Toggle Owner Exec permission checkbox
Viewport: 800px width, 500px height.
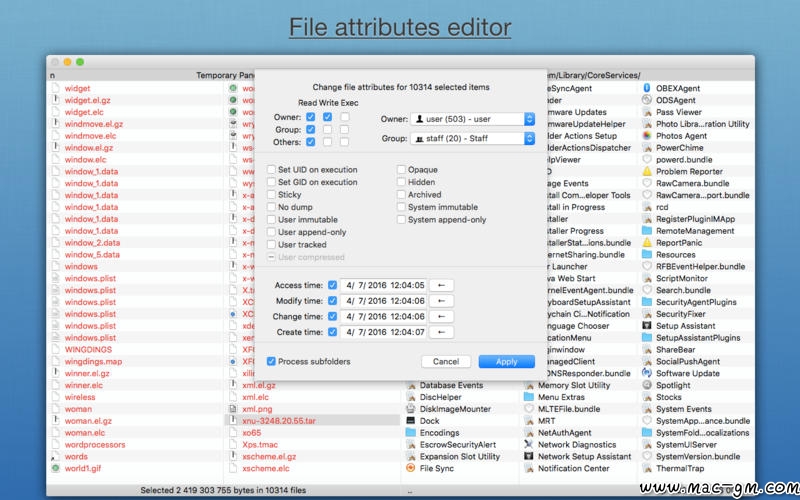[x=345, y=117]
